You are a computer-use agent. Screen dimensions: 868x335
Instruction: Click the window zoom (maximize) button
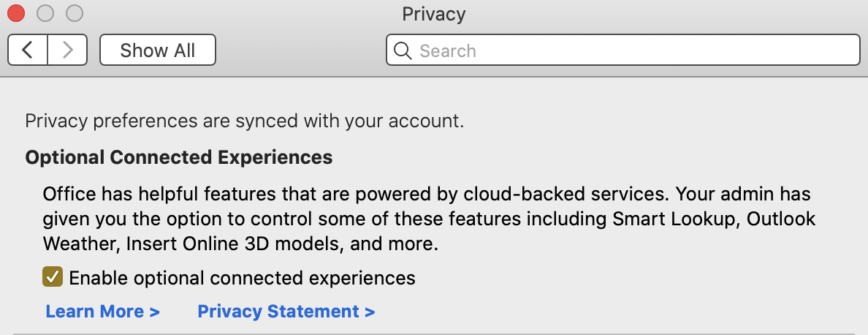pyautogui.click(x=75, y=13)
